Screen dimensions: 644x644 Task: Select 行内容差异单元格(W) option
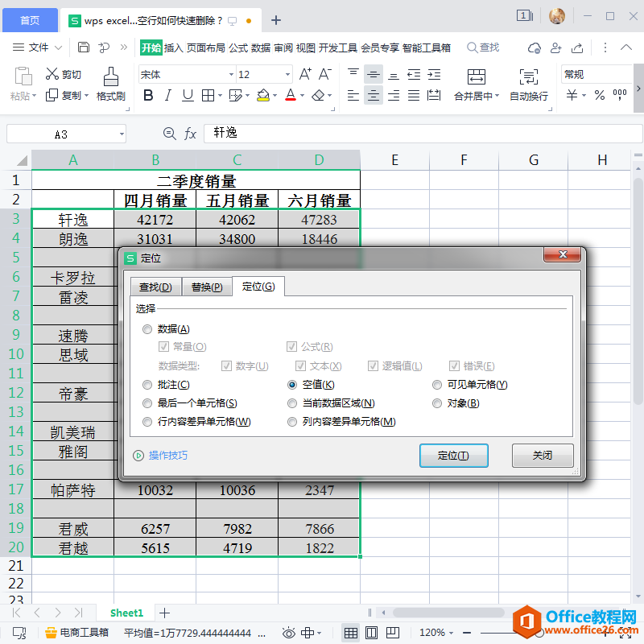[x=147, y=422]
